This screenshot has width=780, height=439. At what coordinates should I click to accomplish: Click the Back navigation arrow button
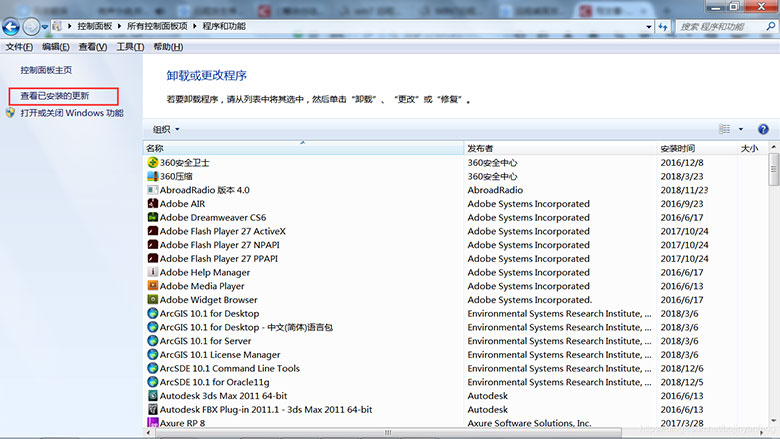tap(11, 27)
